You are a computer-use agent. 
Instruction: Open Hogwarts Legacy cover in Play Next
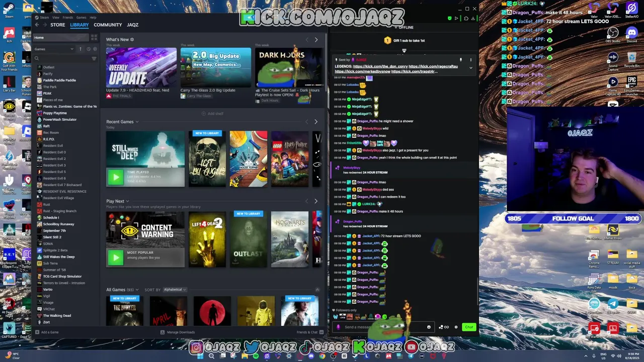pos(290,239)
